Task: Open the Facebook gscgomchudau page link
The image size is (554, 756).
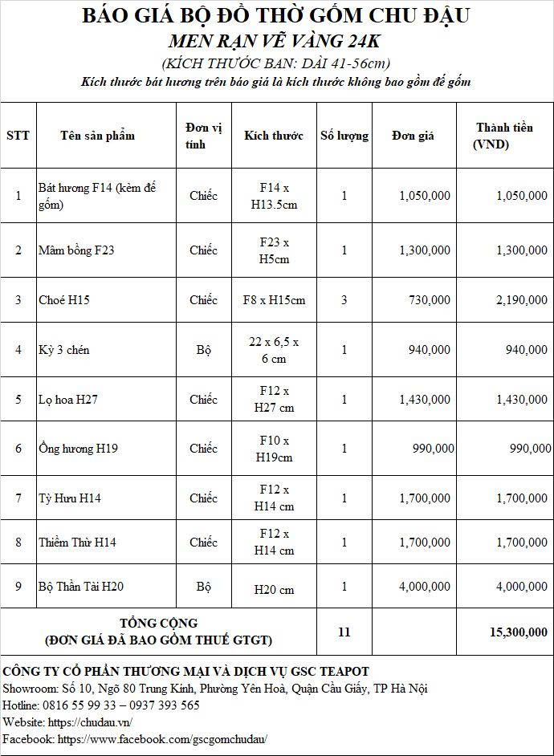Action: tap(162, 738)
